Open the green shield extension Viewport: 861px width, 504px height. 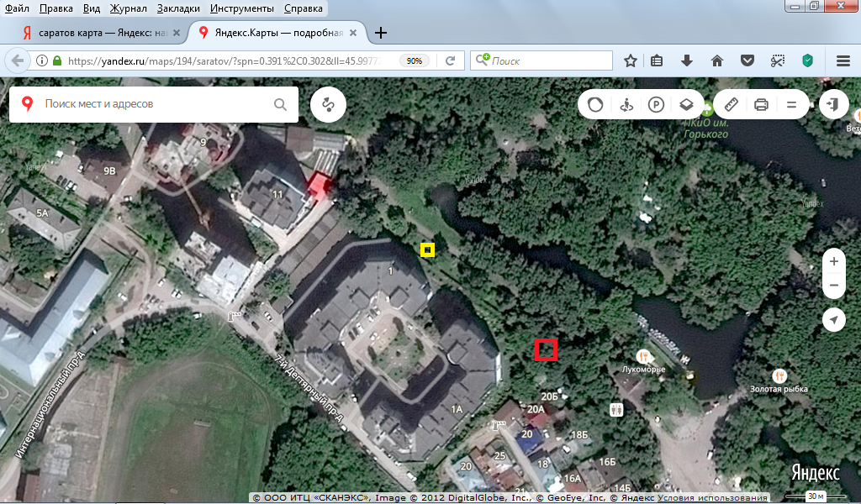point(807,60)
